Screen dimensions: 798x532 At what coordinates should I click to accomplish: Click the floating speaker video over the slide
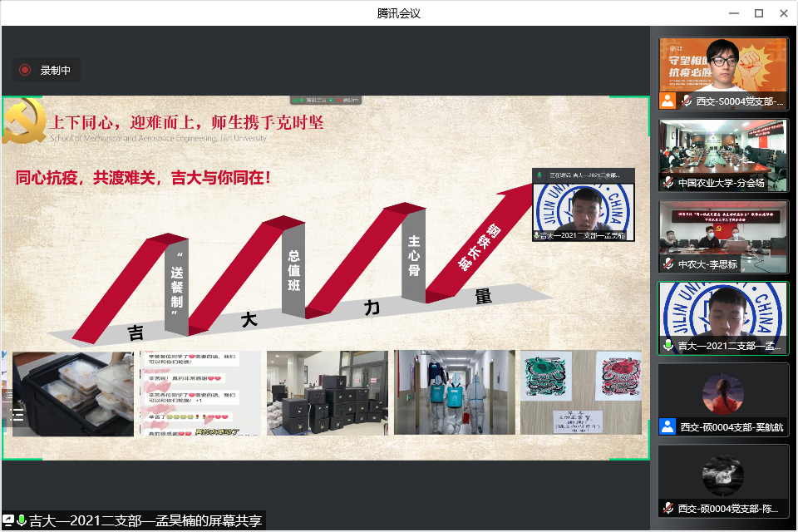point(583,206)
